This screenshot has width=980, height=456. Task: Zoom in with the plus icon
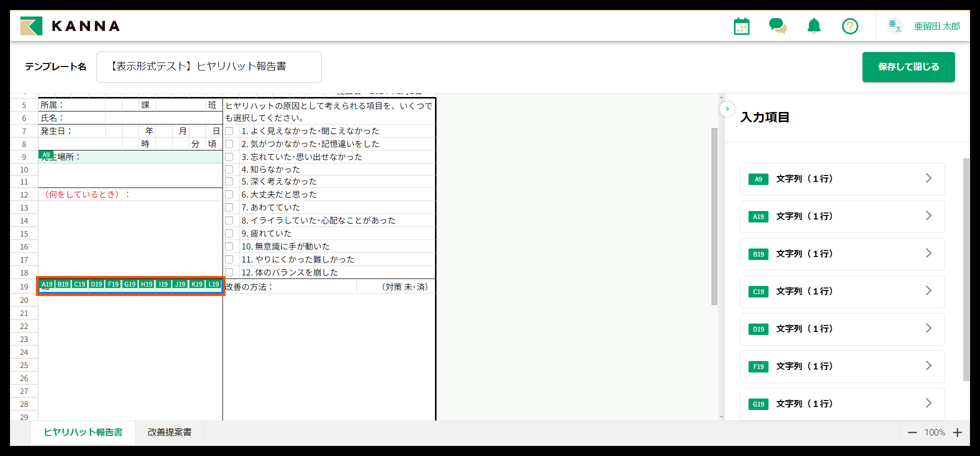(957, 432)
